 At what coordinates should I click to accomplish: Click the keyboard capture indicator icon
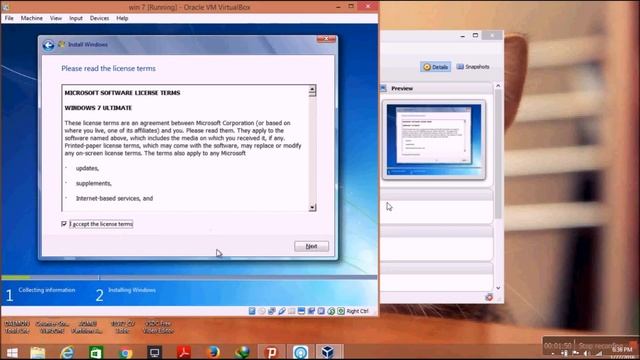[341, 311]
